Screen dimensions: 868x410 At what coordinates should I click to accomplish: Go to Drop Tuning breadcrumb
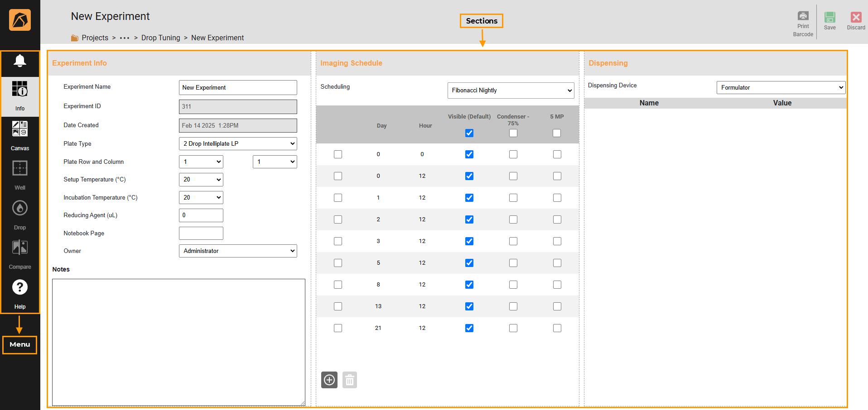pos(160,38)
